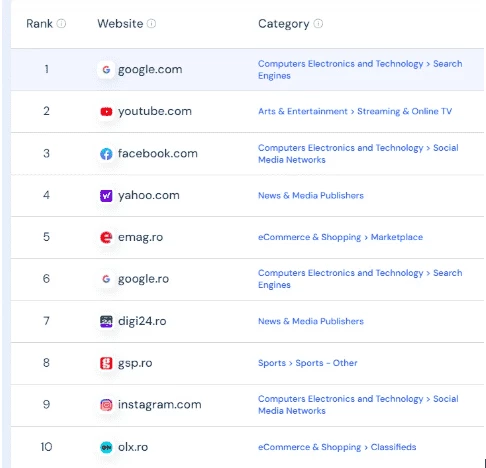Click the emag.ro favicon

pyautogui.click(x=106, y=237)
